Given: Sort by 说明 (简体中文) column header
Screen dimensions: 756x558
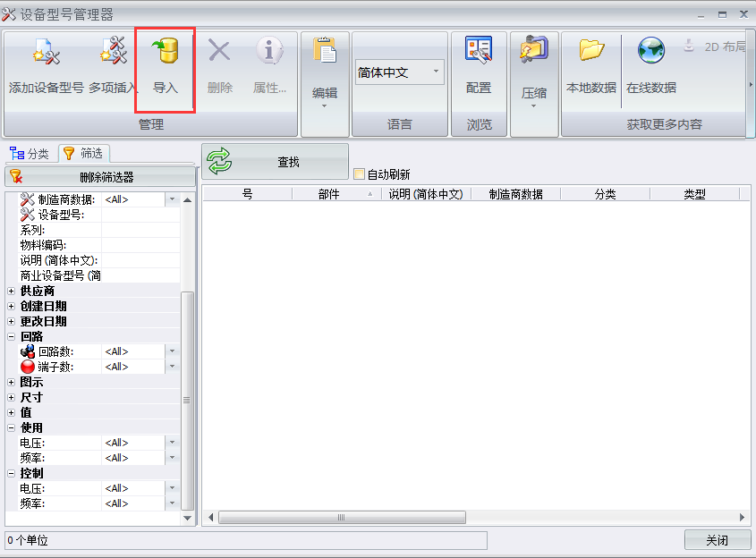Looking at the screenshot, I should (426, 194).
